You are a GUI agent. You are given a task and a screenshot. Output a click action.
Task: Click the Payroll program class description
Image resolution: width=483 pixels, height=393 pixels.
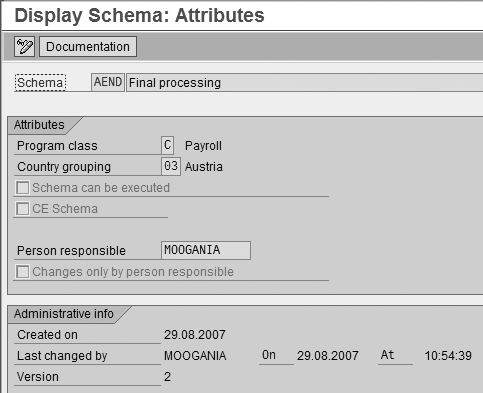click(203, 146)
